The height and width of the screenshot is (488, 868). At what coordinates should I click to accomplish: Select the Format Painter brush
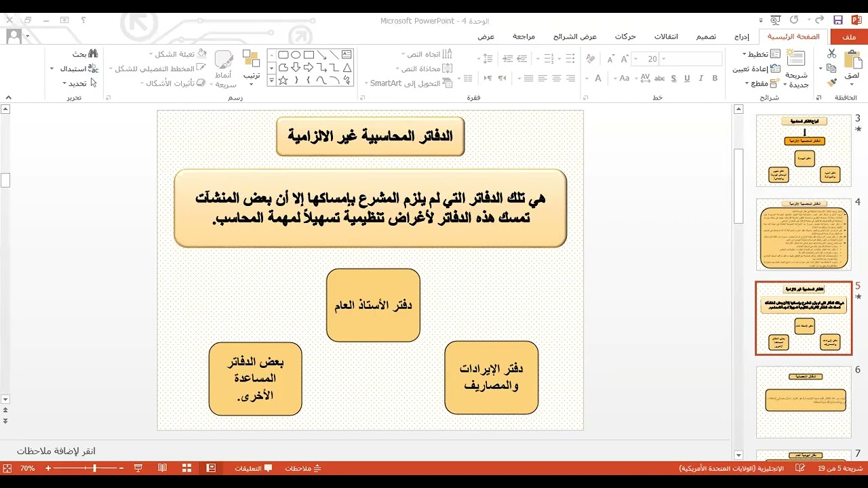[x=832, y=83]
